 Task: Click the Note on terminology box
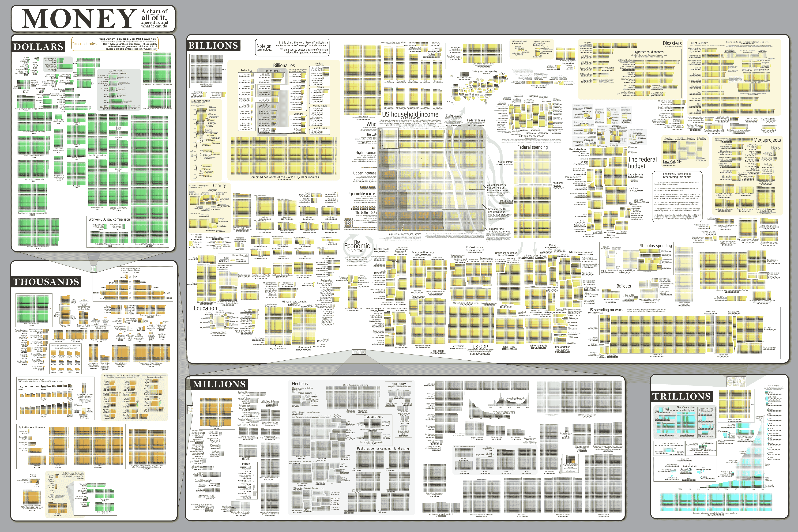(292, 48)
